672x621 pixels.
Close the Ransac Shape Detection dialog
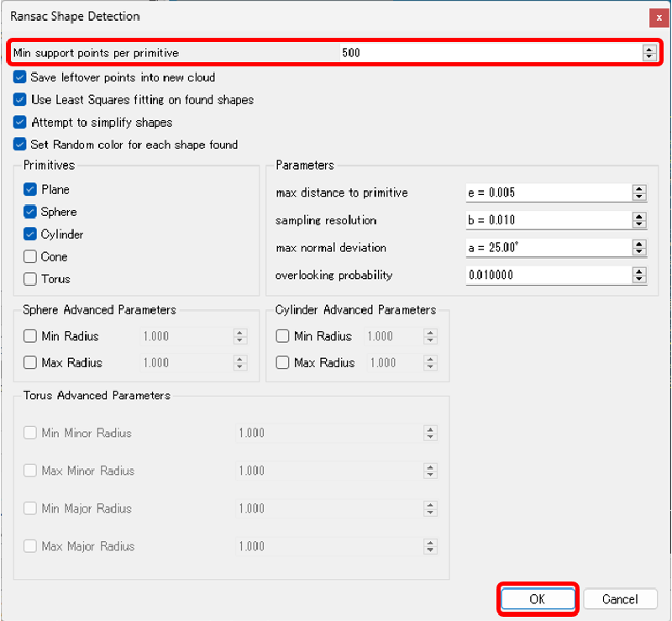coord(655,17)
